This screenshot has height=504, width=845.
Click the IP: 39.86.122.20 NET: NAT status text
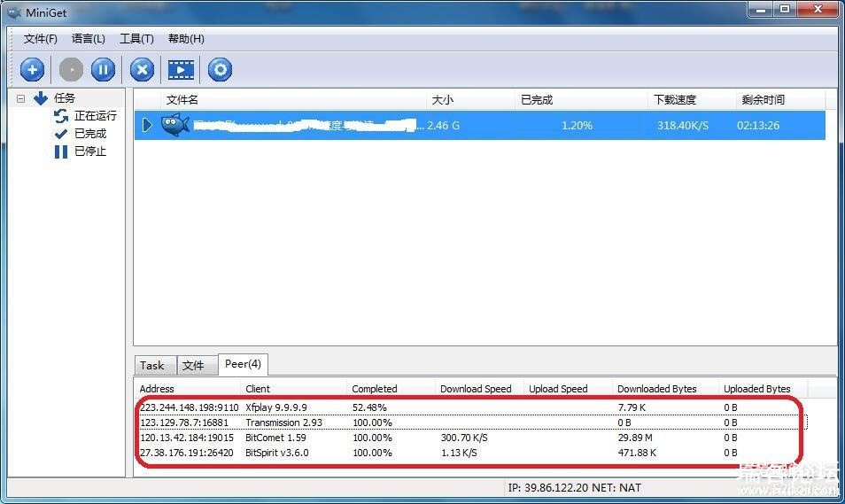coord(575,488)
